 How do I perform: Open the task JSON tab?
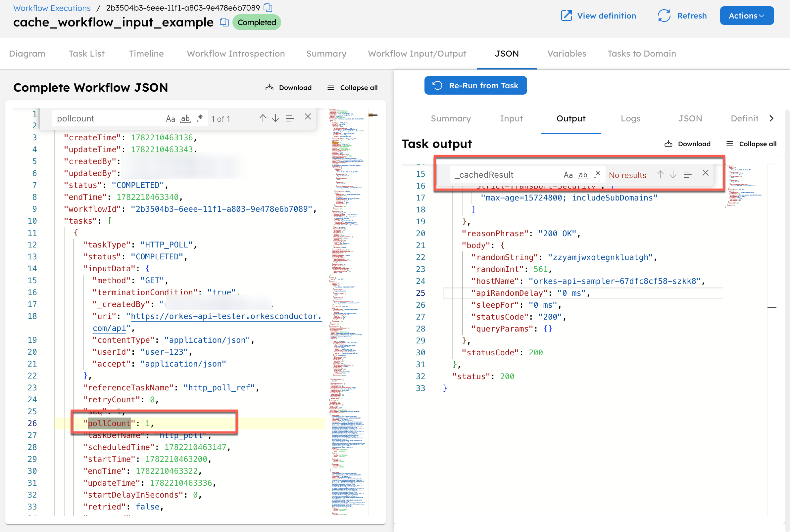pos(690,118)
